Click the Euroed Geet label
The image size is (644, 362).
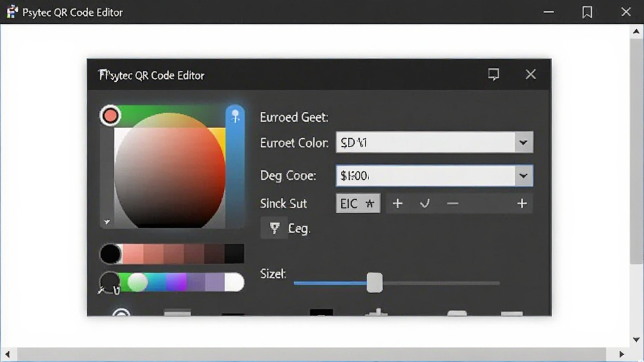(x=294, y=118)
